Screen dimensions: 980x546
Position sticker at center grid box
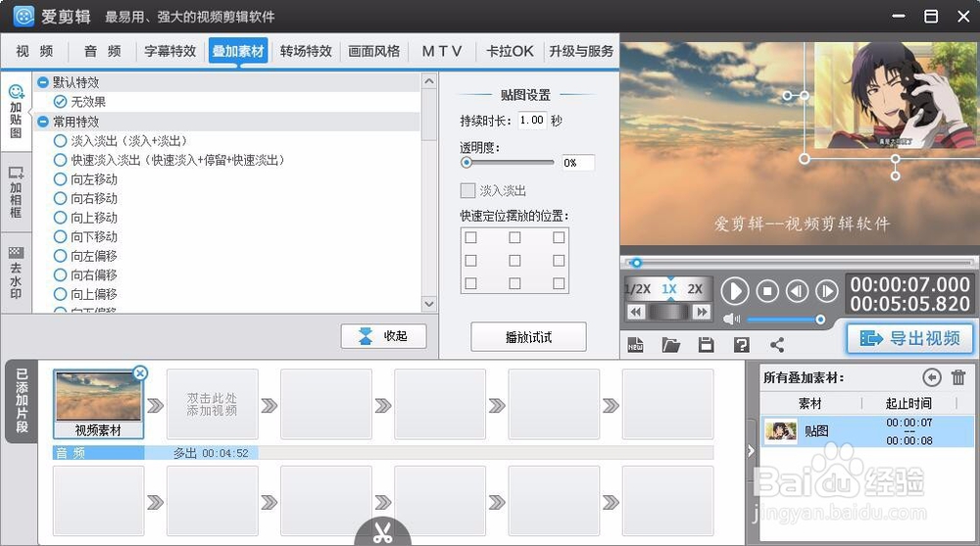click(x=514, y=260)
